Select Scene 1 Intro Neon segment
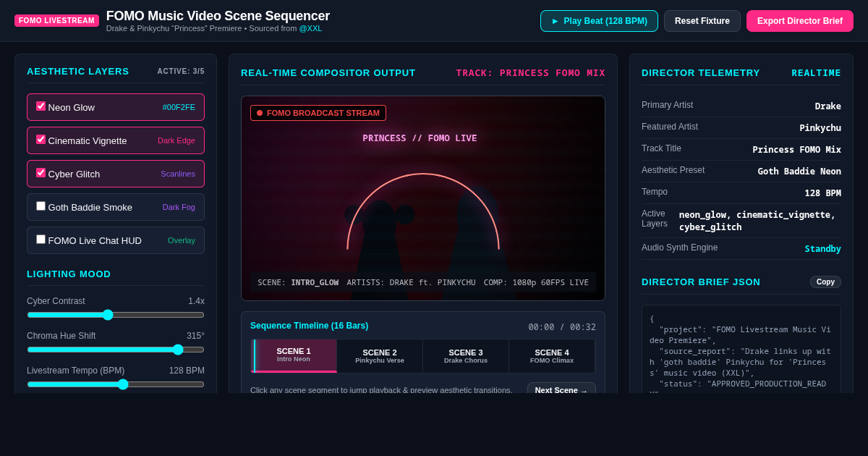Image resolution: width=868 pixels, height=456 pixels. click(294, 355)
